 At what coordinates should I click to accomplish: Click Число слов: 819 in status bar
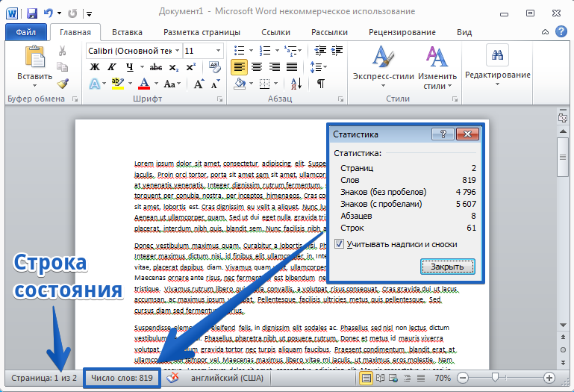[122, 378]
